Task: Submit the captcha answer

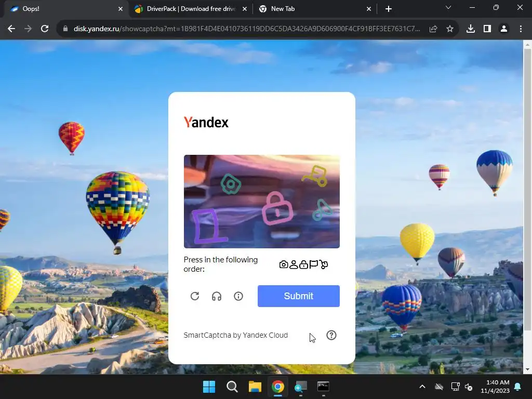Action: [x=299, y=296]
